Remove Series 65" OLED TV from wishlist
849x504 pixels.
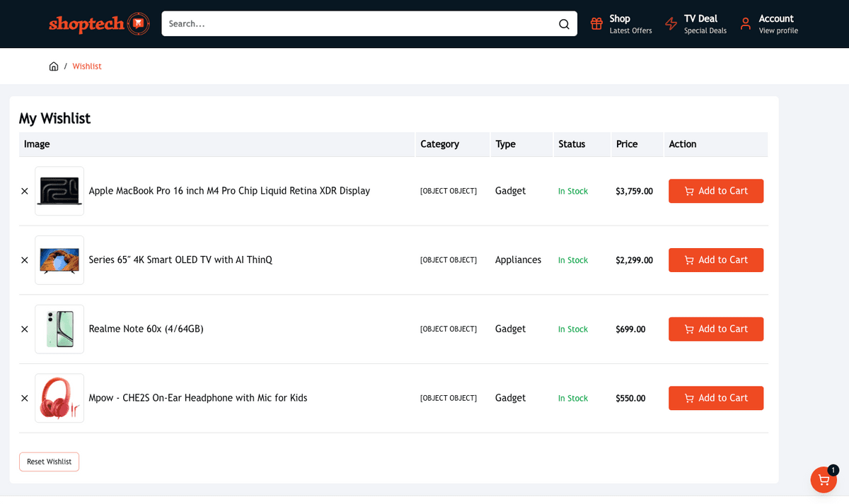tap(25, 260)
